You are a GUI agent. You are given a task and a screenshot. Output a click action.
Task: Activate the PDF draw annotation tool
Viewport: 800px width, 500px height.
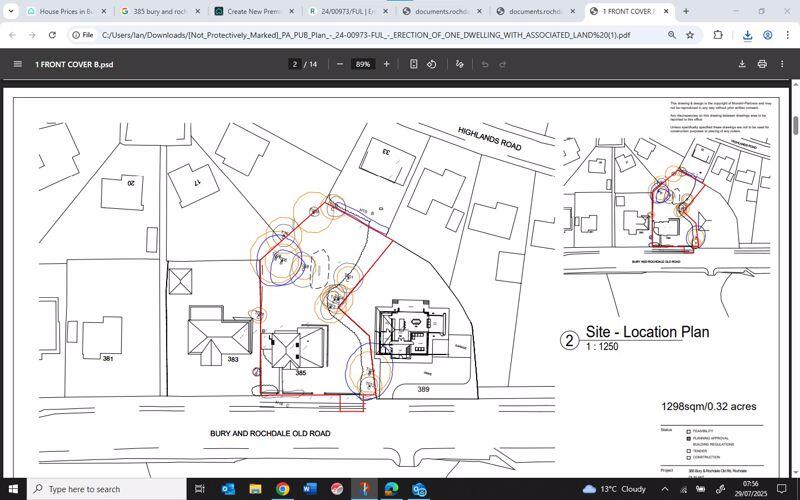pyautogui.click(x=460, y=64)
